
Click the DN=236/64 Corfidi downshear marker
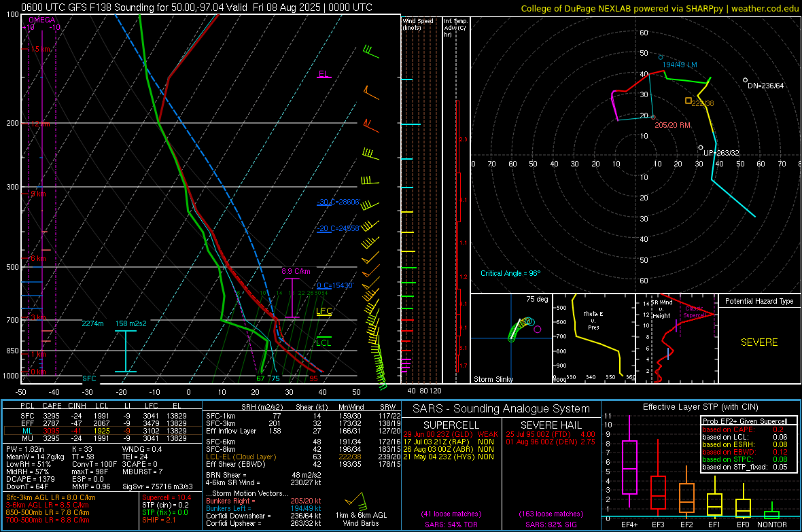pyautogui.click(x=745, y=79)
